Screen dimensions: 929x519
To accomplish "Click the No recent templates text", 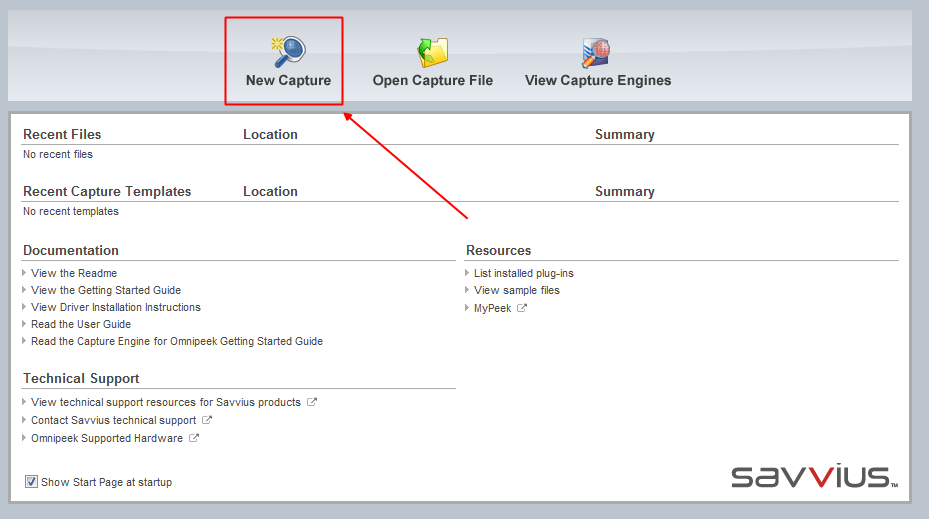I will [71, 211].
